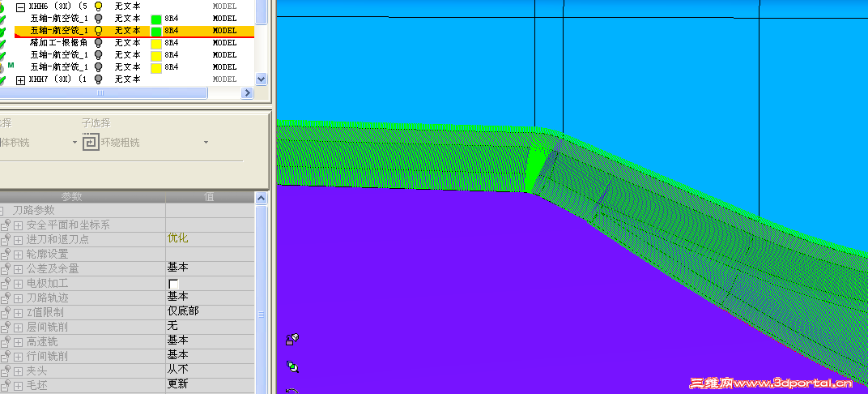Click lock icon beside 毛坯
The height and width of the screenshot is (394, 868).
(x=6, y=384)
